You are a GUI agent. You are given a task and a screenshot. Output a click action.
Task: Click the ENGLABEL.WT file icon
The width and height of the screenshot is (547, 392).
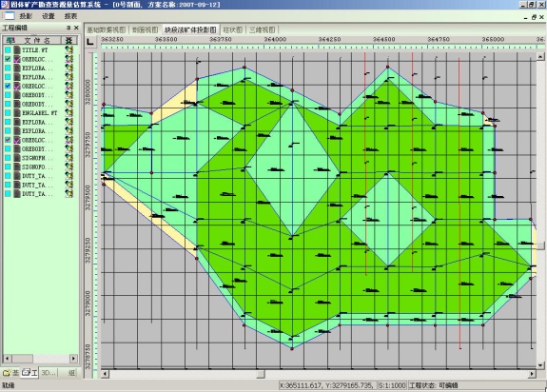tap(17, 113)
